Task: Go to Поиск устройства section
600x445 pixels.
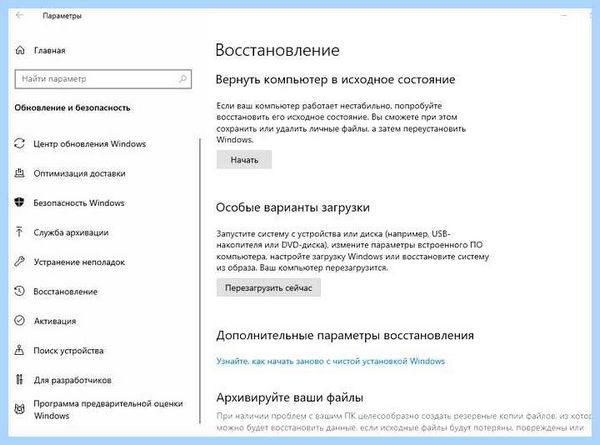Action: coord(68,350)
